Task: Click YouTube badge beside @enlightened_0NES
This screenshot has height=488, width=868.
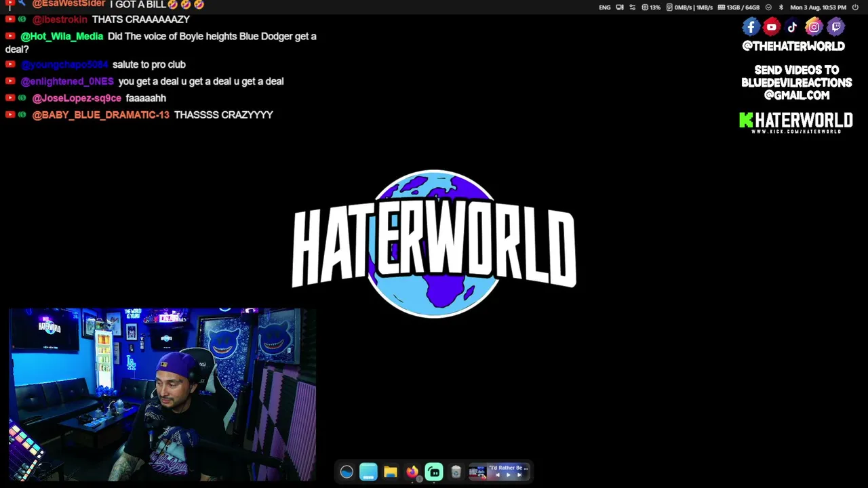Action: point(10,81)
